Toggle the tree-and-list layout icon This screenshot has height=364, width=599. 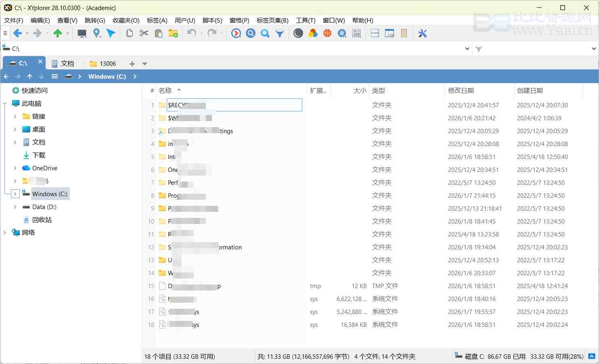click(390, 33)
